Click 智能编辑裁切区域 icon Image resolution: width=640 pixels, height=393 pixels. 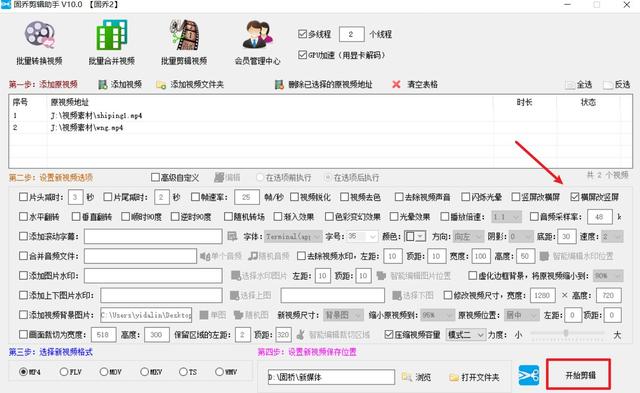pyautogui.click(x=300, y=335)
